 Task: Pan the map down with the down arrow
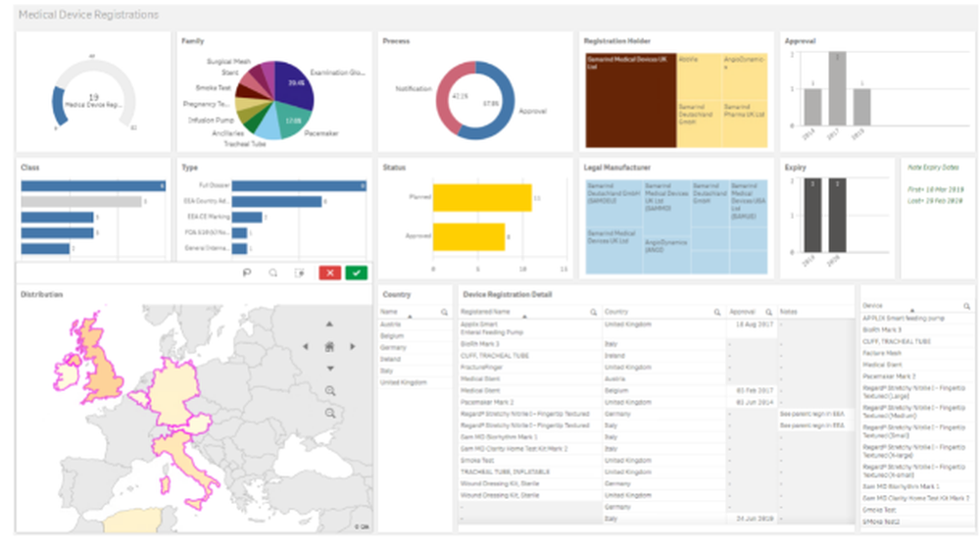point(329,369)
